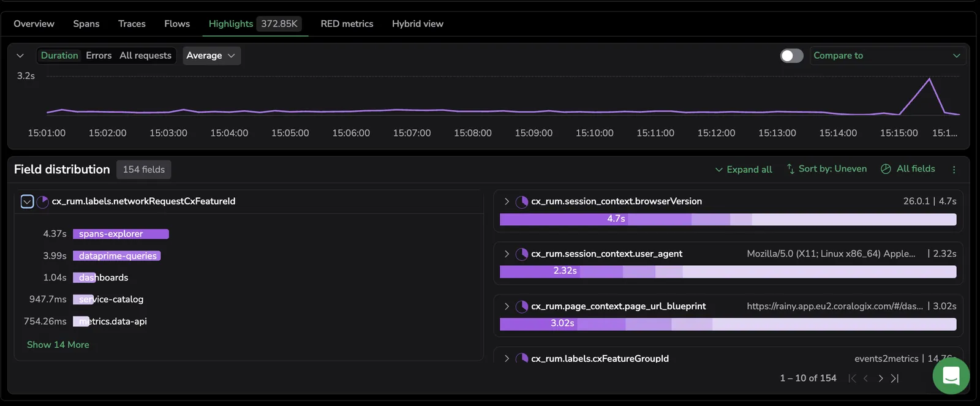The image size is (980, 406).
Task: Open the Average aggregation dropdown
Action: pyautogui.click(x=211, y=56)
